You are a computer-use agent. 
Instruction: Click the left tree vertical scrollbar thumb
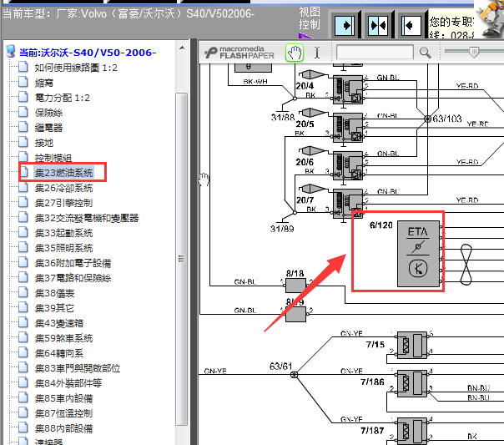click(182, 259)
